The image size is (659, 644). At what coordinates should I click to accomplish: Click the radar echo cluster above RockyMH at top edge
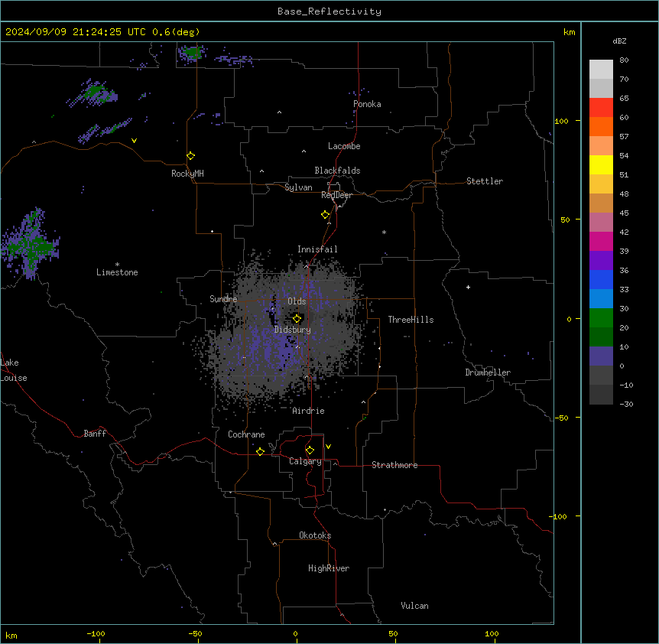click(192, 54)
